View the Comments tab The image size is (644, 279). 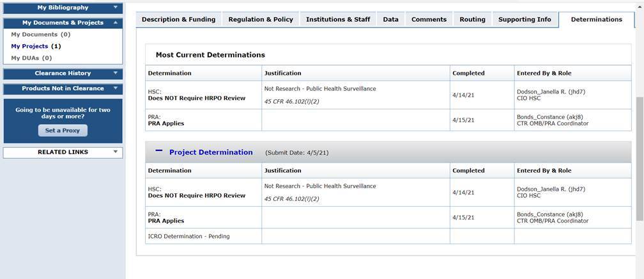(429, 19)
